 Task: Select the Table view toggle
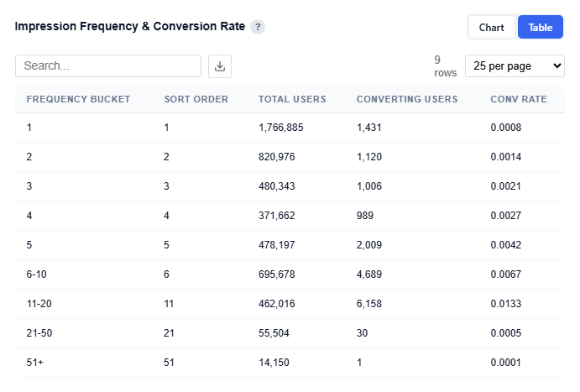click(x=540, y=28)
